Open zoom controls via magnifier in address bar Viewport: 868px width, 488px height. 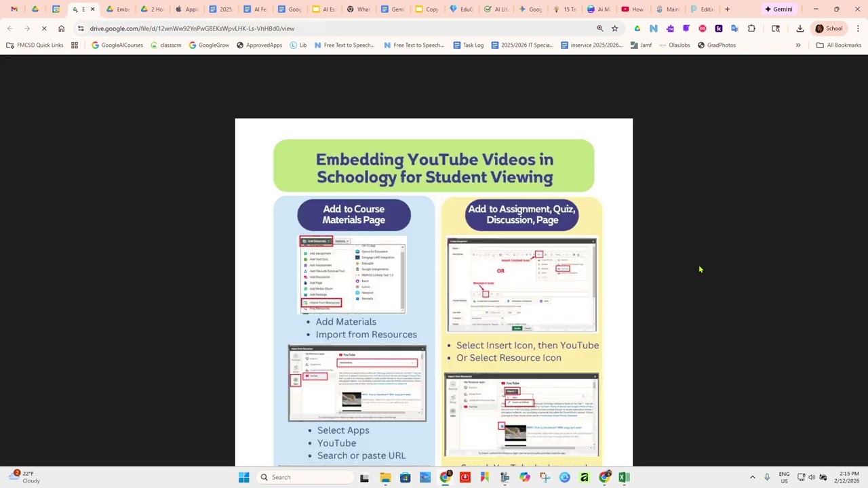pyautogui.click(x=600, y=28)
